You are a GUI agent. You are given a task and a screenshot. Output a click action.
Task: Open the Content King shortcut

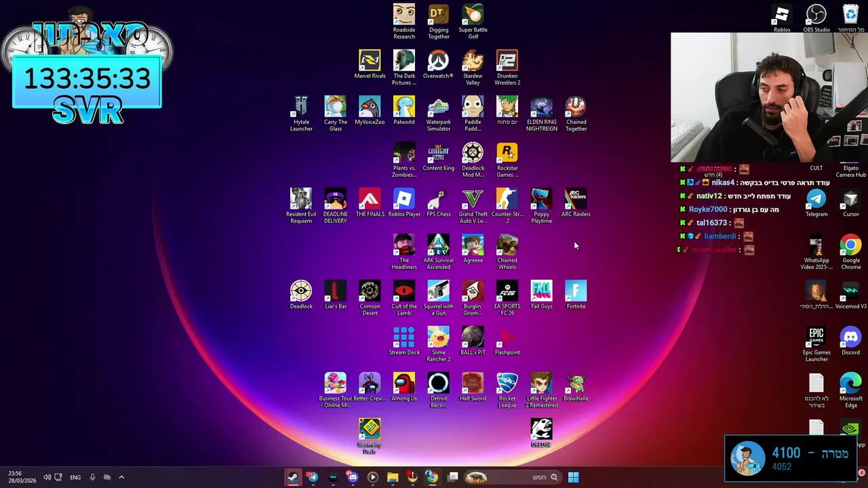[x=438, y=157]
